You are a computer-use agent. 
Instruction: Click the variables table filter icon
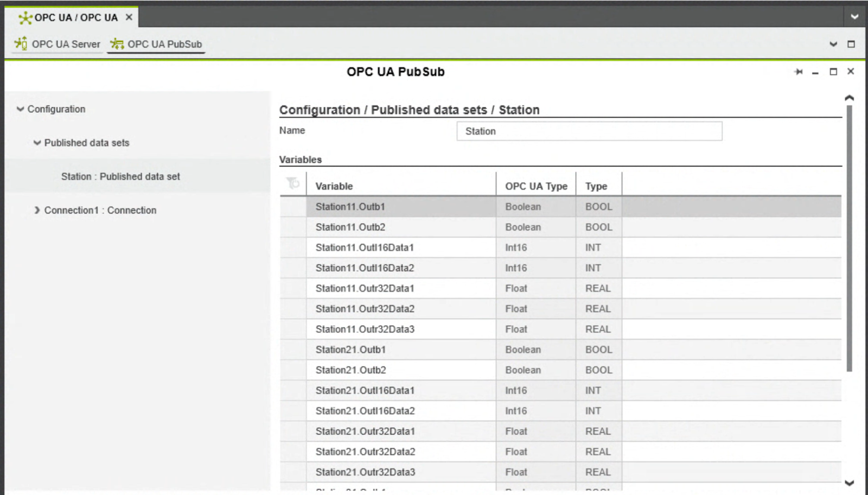tap(293, 183)
